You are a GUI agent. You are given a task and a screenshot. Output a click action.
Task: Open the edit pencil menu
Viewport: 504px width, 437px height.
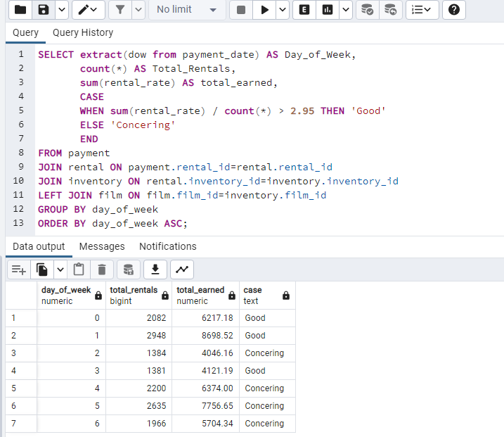[89, 10]
